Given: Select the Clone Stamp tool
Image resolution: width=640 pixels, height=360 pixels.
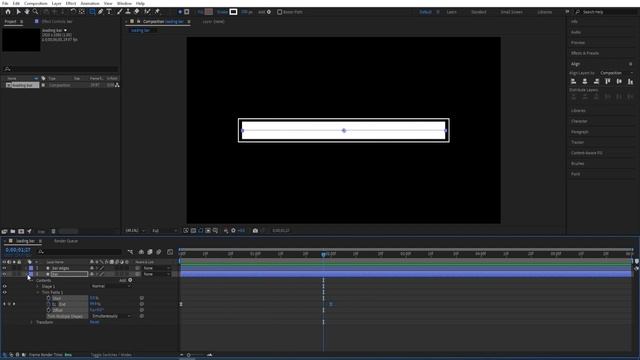Looking at the screenshot, I should coord(128,12).
